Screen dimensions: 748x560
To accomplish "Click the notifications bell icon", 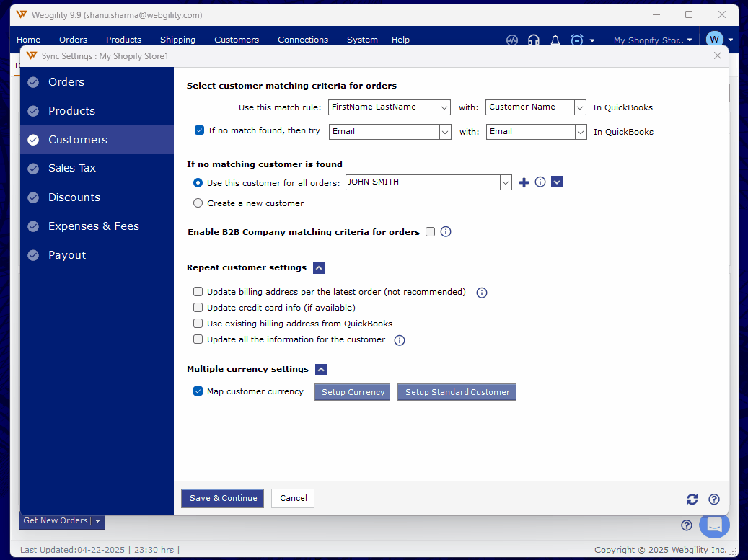I will coord(555,40).
